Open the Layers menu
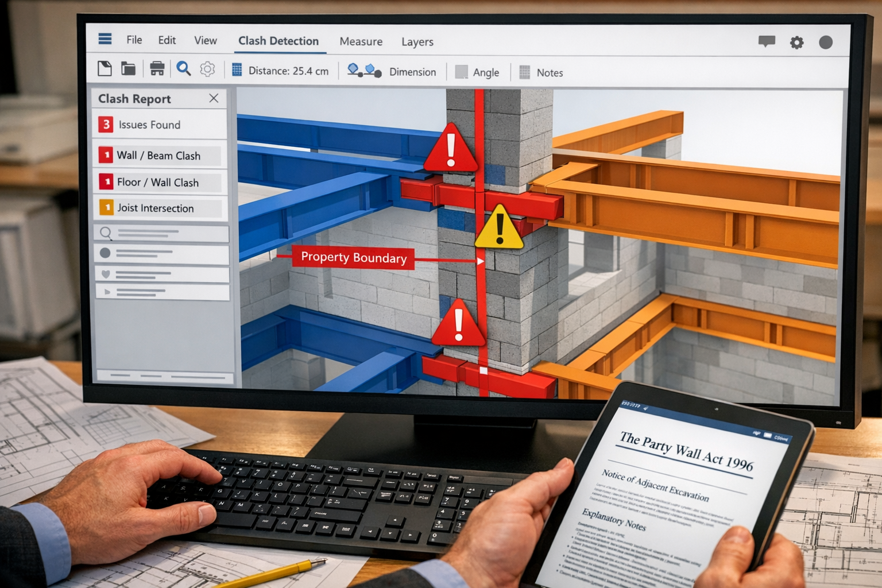882x588 pixels. (x=417, y=42)
